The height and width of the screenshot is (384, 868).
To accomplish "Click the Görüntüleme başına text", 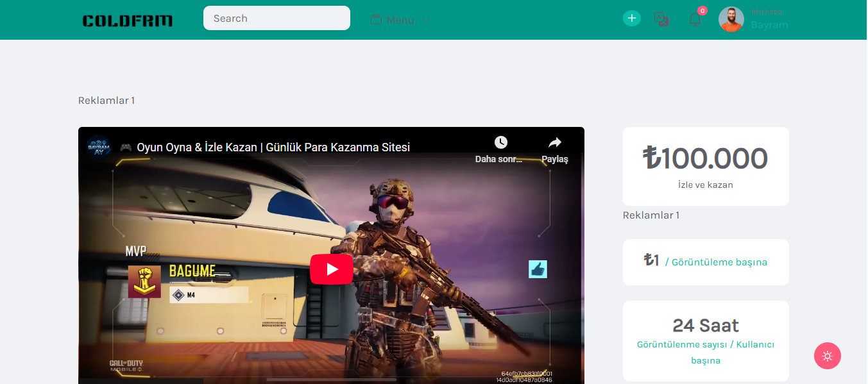I will (x=716, y=262).
